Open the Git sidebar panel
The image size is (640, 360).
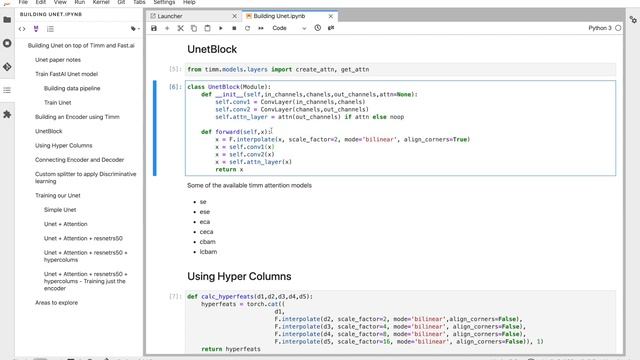(7, 67)
